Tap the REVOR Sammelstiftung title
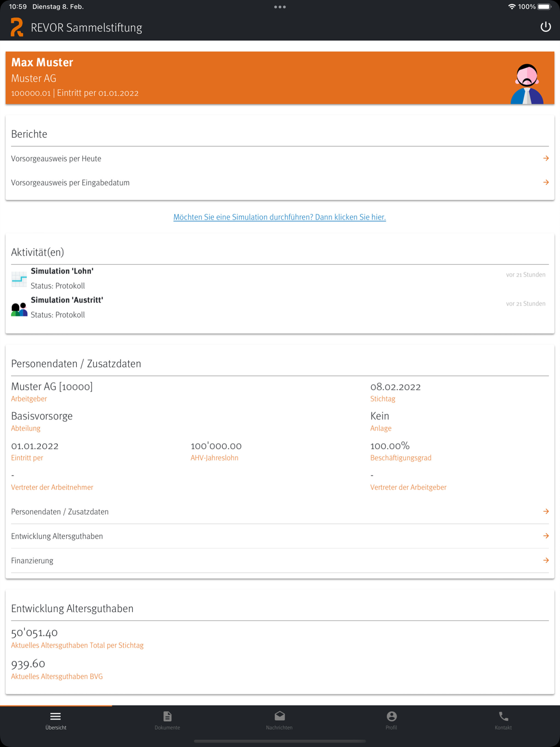This screenshot has height=747, width=560. 86,27
